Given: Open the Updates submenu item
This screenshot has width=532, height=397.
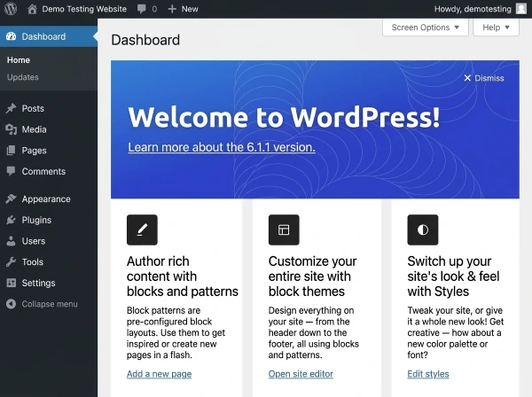Looking at the screenshot, I should click(23, 77).
